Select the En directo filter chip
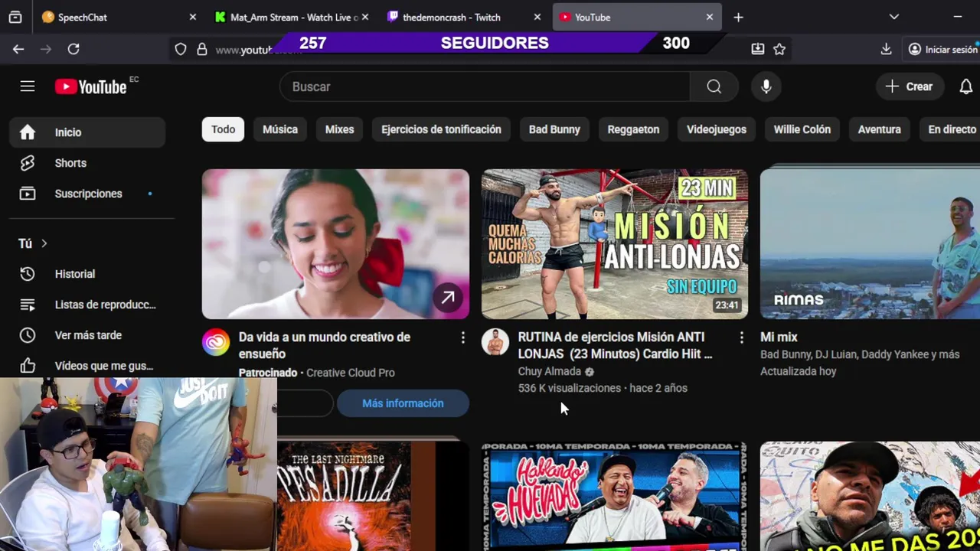The image size is (980, 551). [952, 129]
